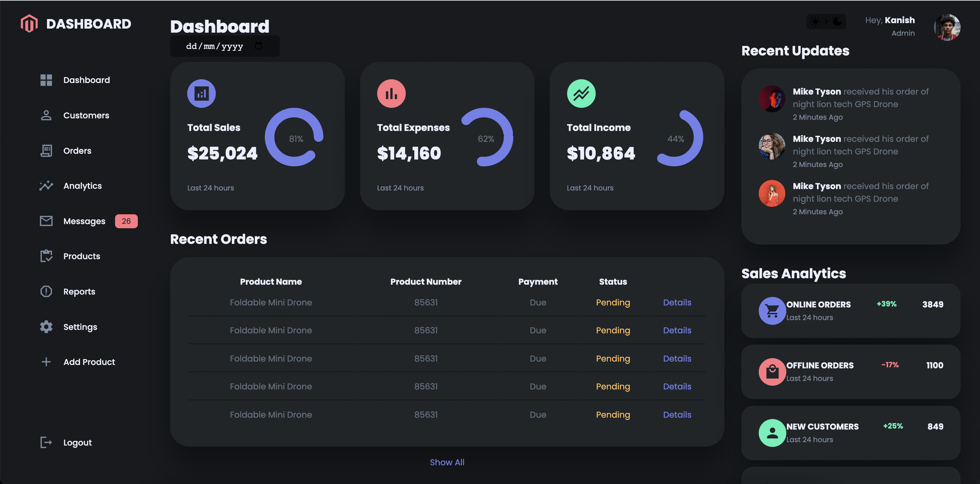Switch to dark mode moon icon
Screen dimensions: 980x484
point(837,21)
